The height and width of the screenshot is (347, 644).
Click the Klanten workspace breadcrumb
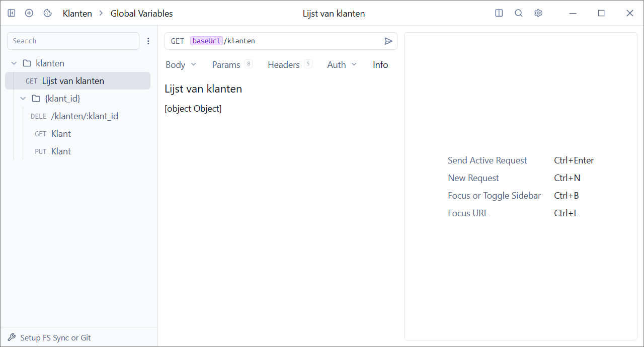77,14
